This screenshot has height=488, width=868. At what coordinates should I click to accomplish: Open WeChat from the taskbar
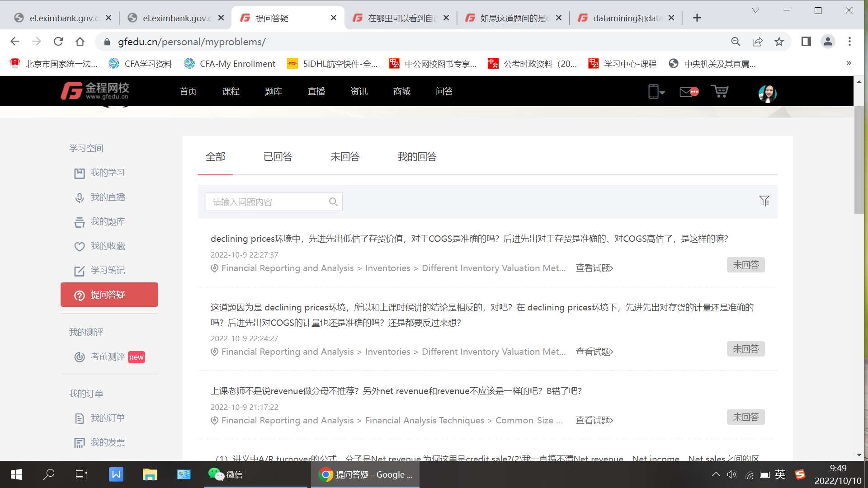pyautogui.click(x=225, y=474)
